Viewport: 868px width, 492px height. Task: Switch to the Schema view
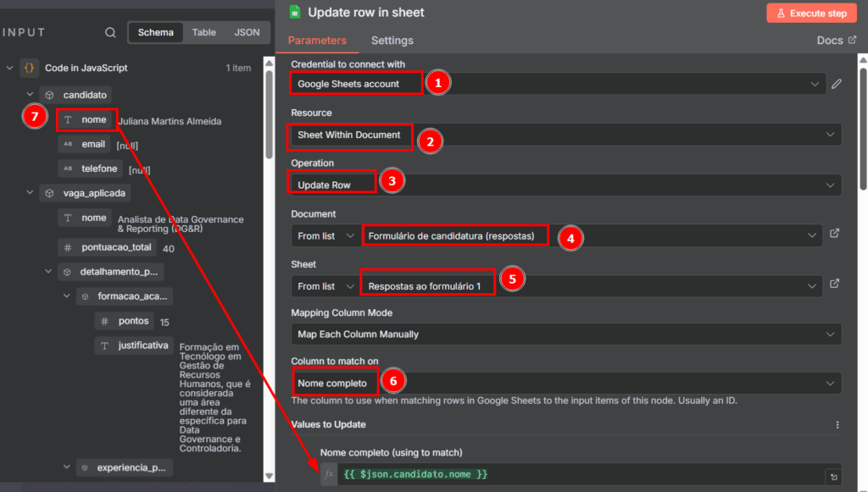pyautogui.click(x=156, y=33)
